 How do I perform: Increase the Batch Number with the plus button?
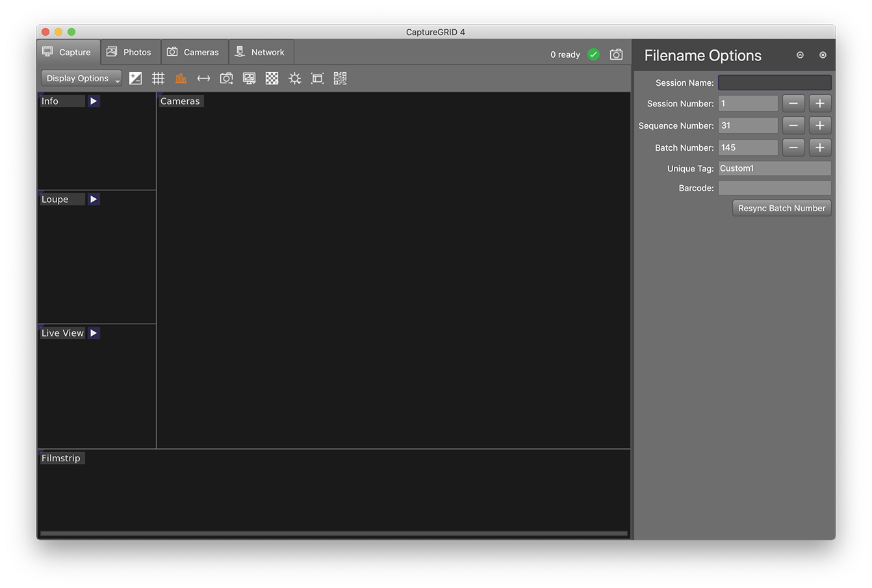coord(819,147)
